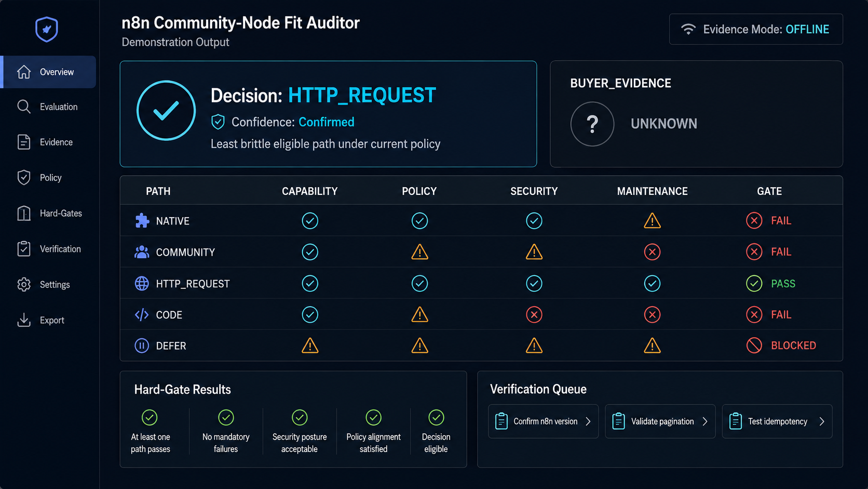Click the COMMUNITY security warning icon
The image size is (868, 489).
[x=534, y=252]
